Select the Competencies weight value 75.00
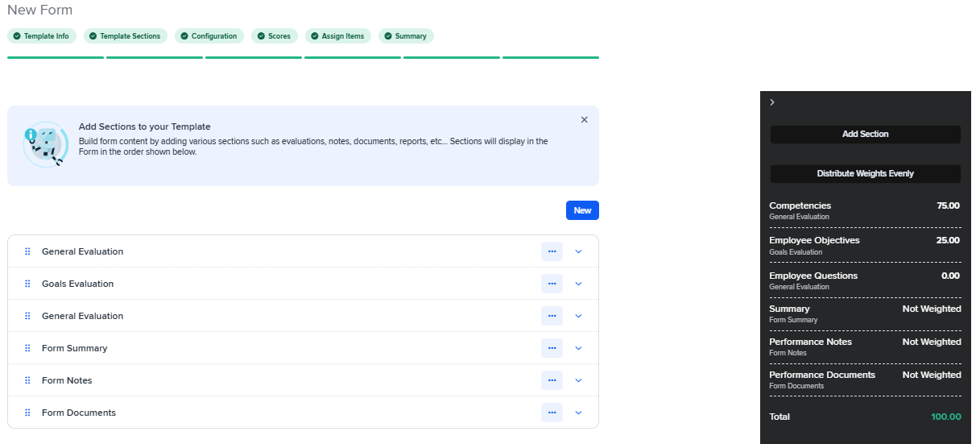 point(948,205)
